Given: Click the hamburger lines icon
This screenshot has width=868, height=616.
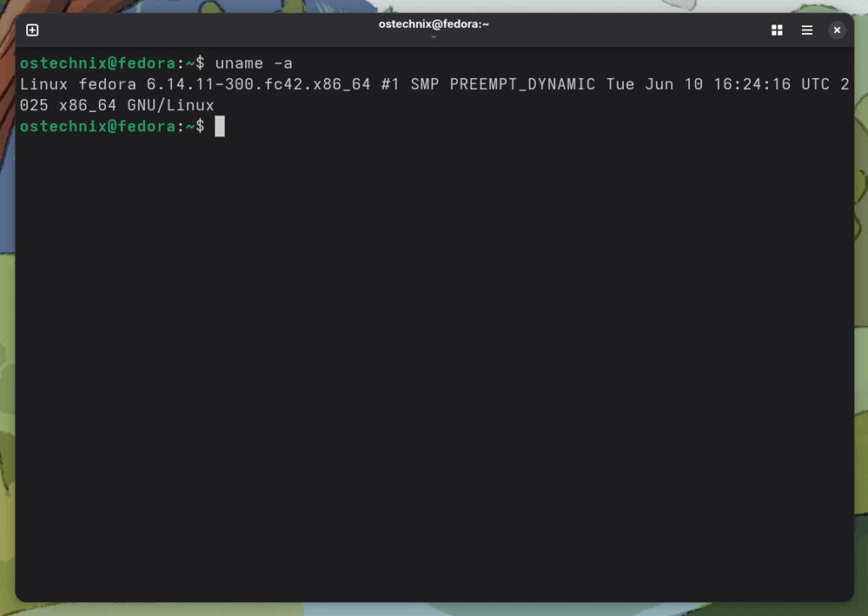Looking at the screenshot, I should point(807,30).
